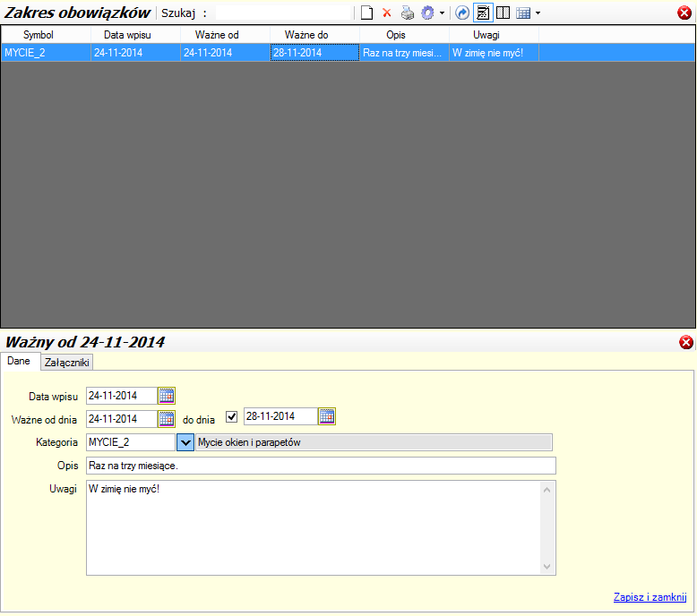The image size is (697, 616).
Task: Expand the Kategoria dropdown list
Action: 185,441
